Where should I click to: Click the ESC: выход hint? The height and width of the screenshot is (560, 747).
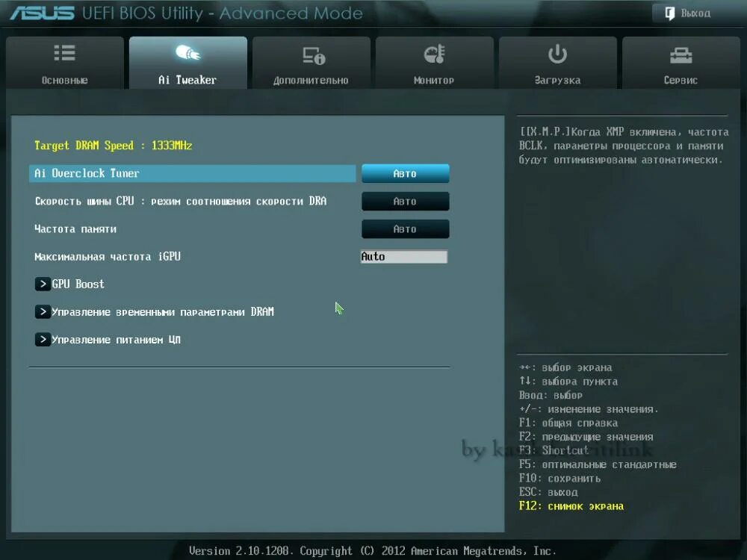tap(548, 492)
